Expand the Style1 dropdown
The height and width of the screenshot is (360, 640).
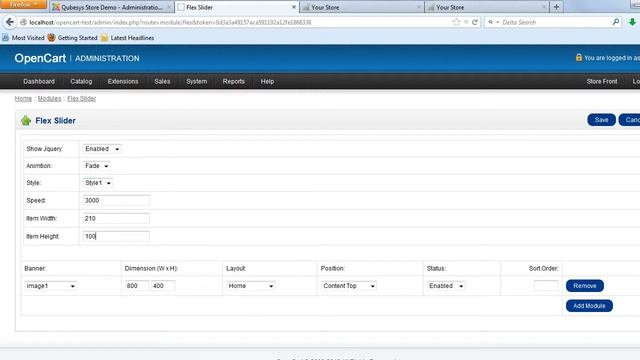pyautogui.click(x=98, y=183)
